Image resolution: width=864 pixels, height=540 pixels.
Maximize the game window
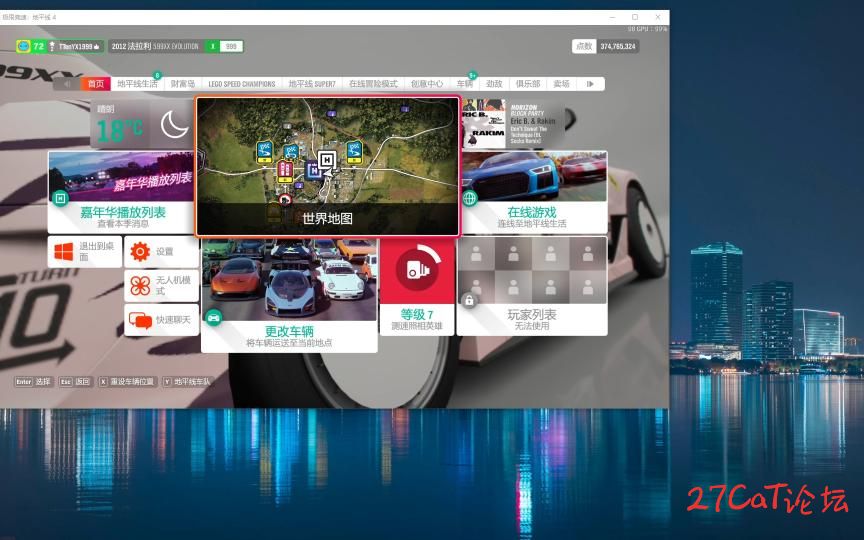tap(635, 17)
